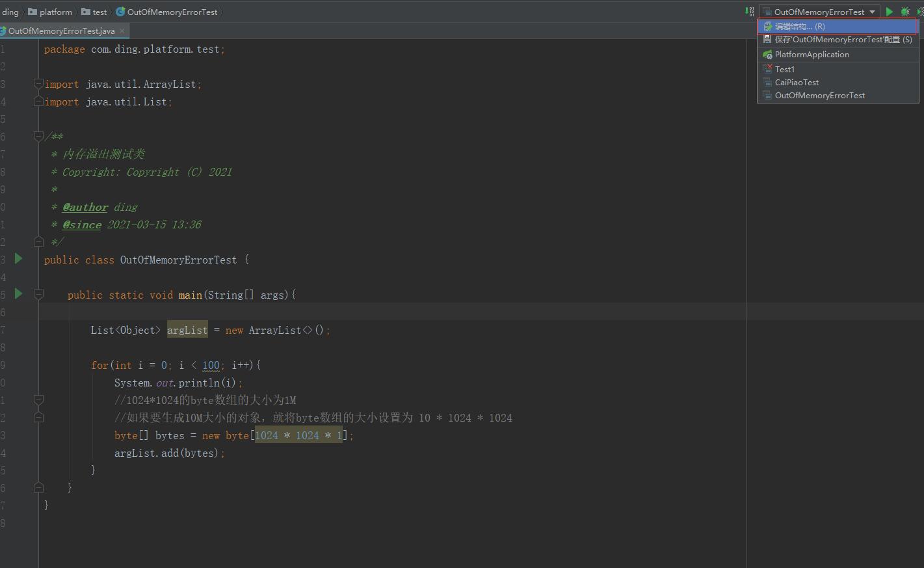
Task: Click the '@since' Javadoc tag
Action: [x=82, y=224]
